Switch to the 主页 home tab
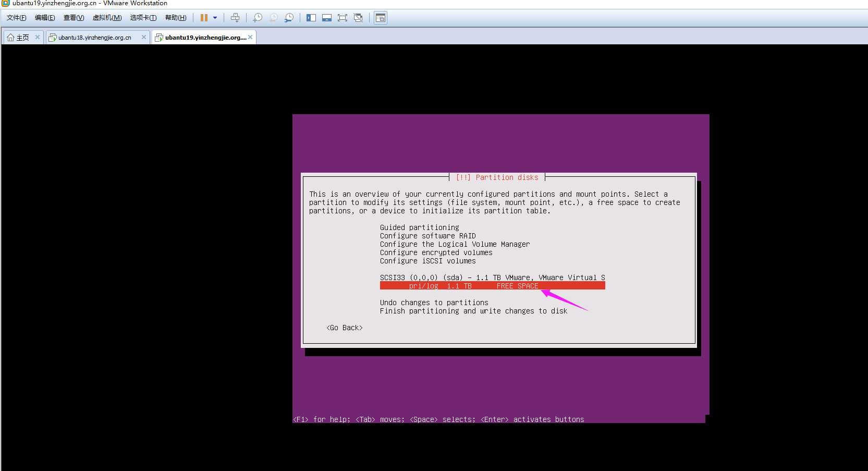Viewport: 868px width, 471px height. point(23,38)
